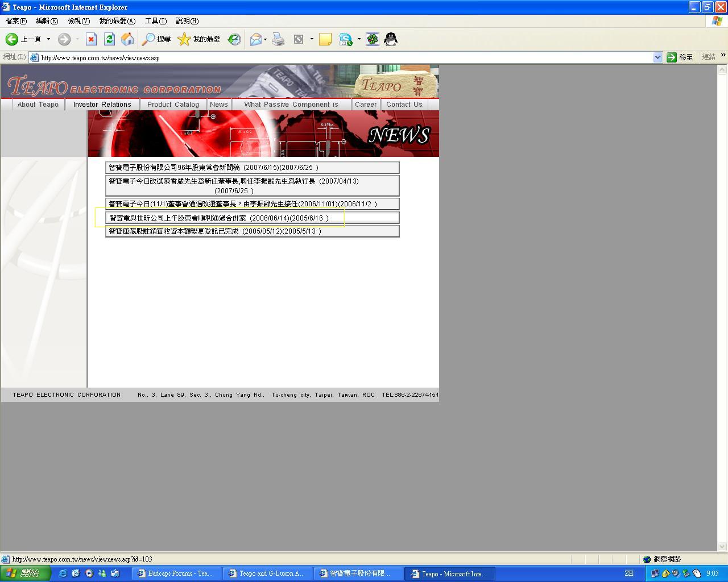The width and height of the screenshot is (728, 582).
Task: Click the Forward arrow toolbar icon
Action: click(64, 39)
